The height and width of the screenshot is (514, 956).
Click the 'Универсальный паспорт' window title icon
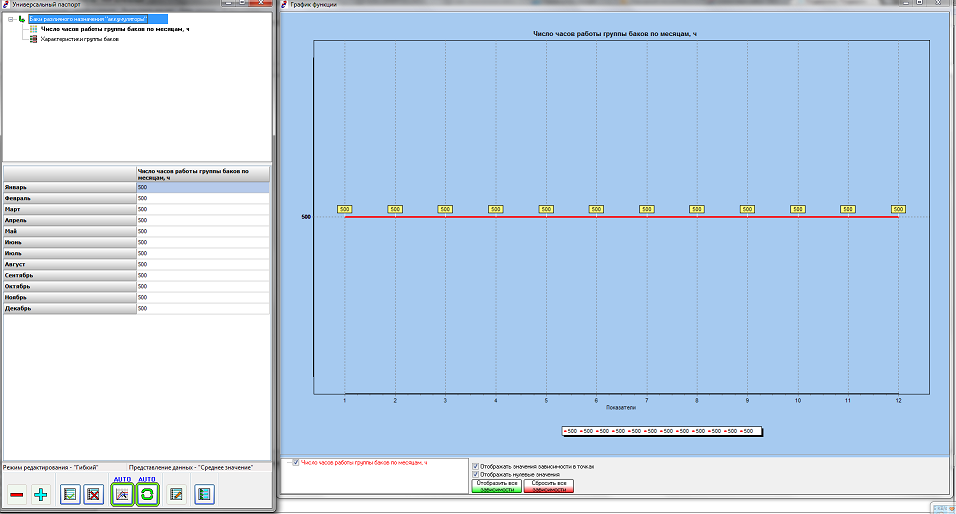coord(6,4)
